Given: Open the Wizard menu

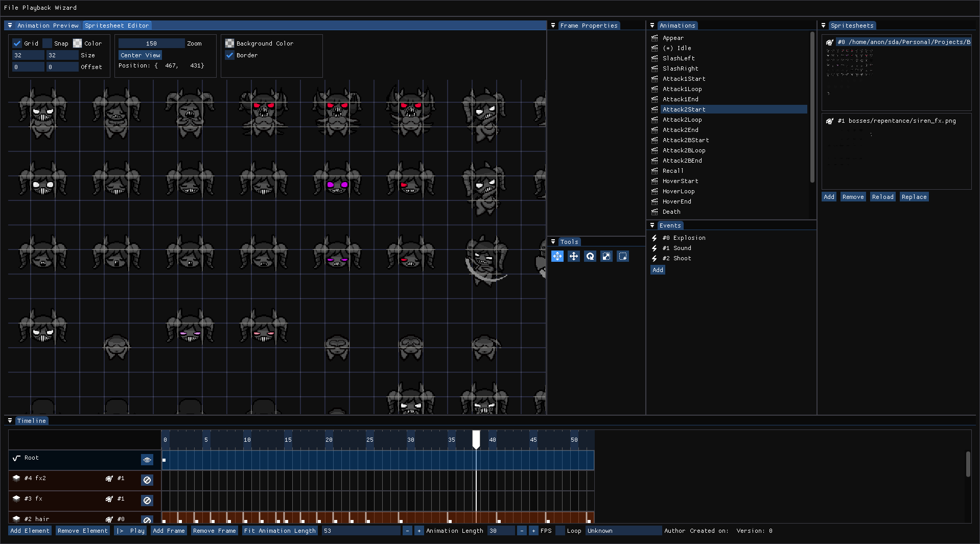Looking at the screenshot, I should pyautogui.click(x=66, y=8).
